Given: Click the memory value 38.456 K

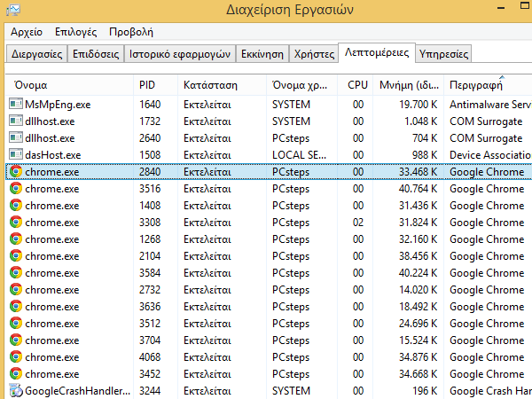Looking at the screenshot, I should (418, 256).
